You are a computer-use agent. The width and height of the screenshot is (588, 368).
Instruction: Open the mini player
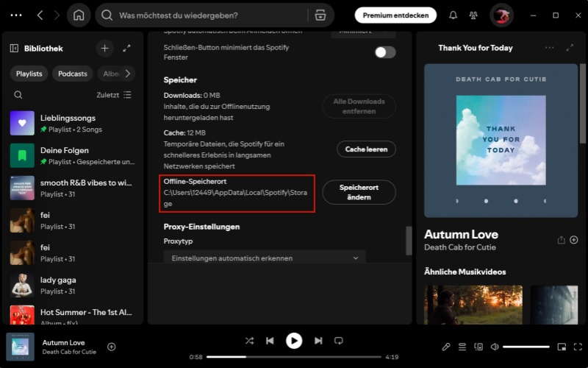coord(562,347)
